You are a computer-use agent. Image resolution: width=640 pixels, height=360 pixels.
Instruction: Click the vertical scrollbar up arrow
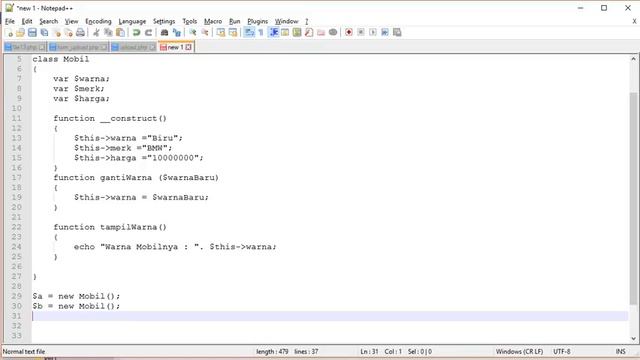tap(633, 59)
